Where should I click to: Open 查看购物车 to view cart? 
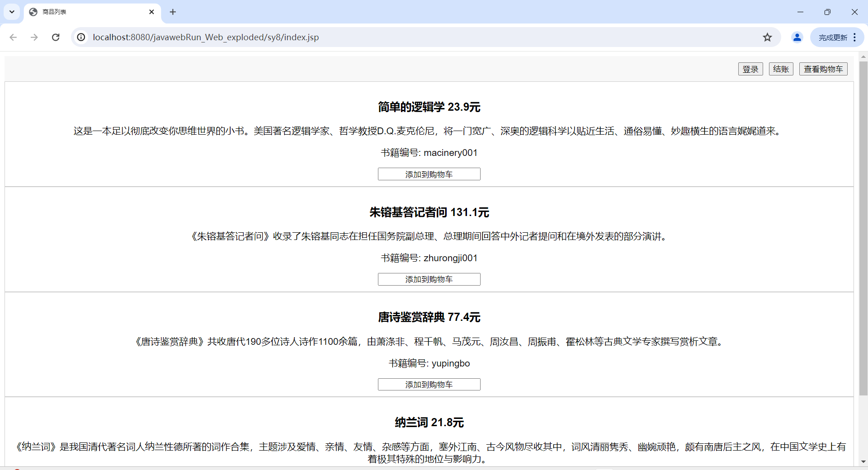point(823,69)
